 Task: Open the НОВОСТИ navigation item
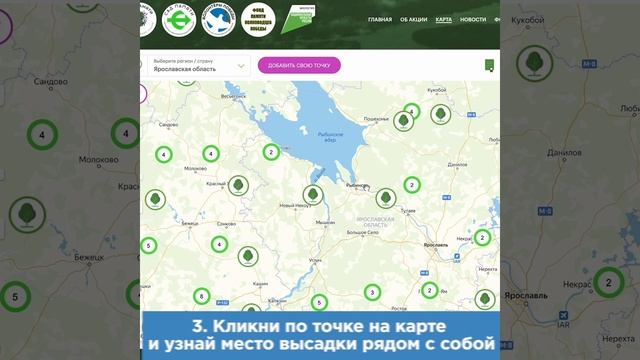[473, 20]
